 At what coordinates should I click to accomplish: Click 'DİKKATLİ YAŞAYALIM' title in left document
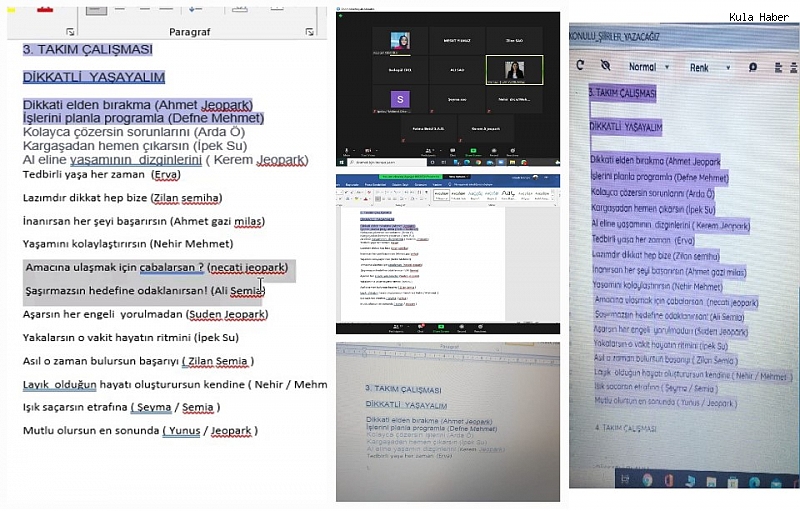click(94, 77)
